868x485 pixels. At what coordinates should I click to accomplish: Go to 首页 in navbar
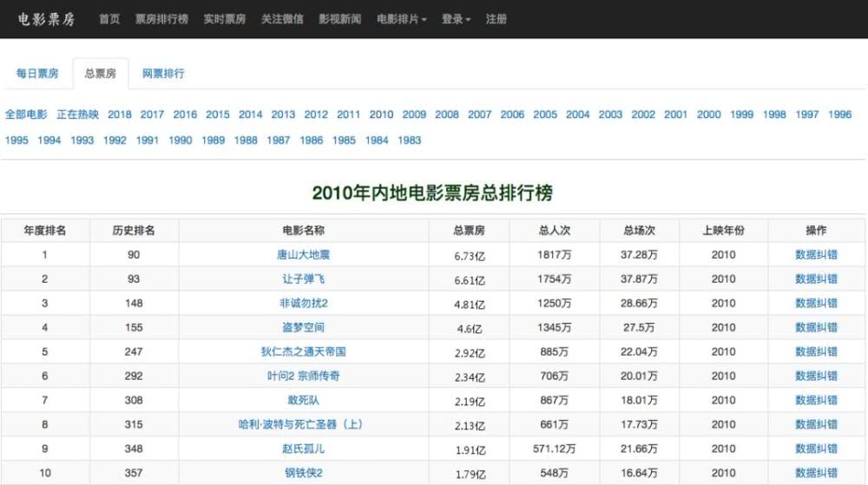[x=109, y=19]
